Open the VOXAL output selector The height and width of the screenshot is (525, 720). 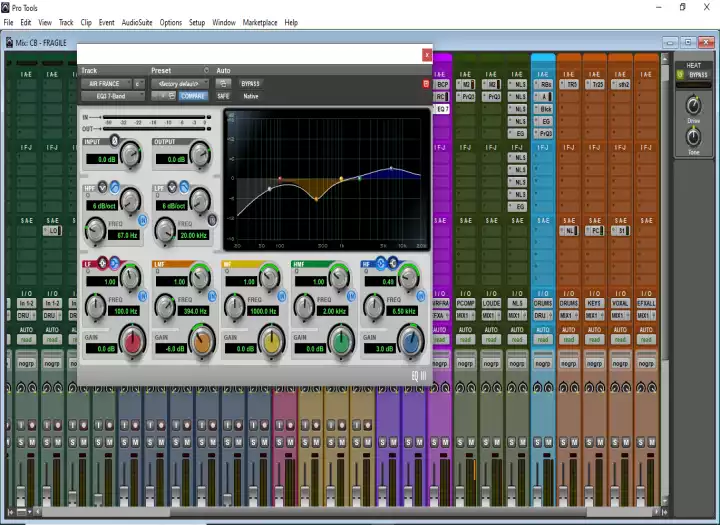click(x=620, y=304)
